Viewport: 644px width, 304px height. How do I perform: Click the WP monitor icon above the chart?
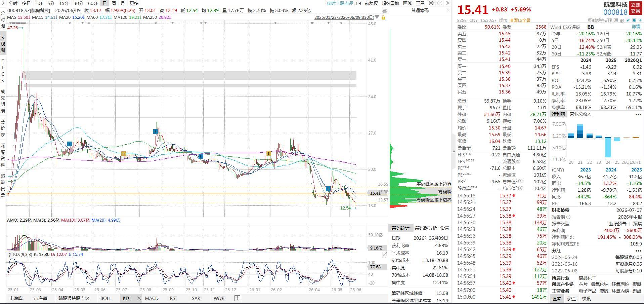(385, 10)
